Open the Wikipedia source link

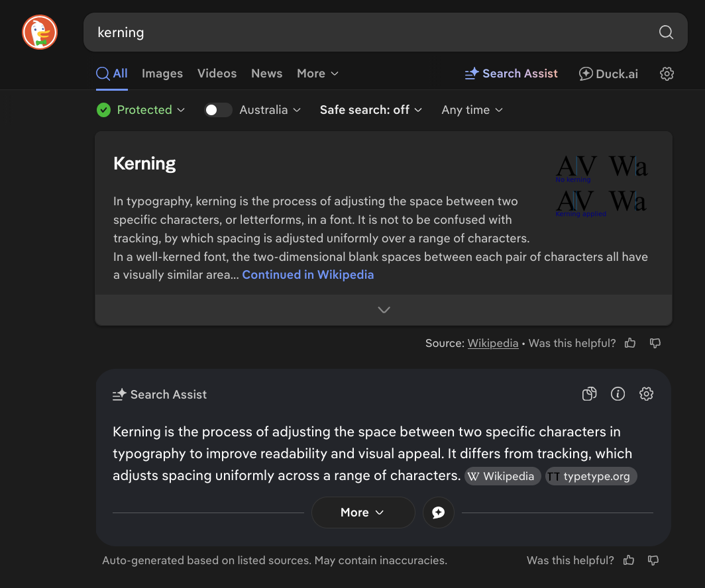point(493,343)
